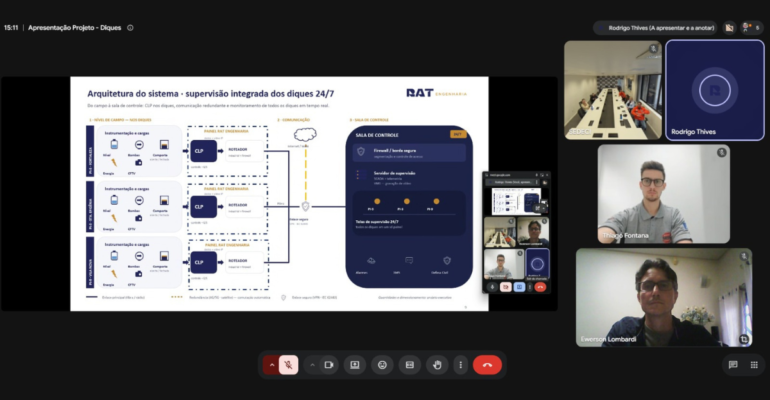Click camera-off button in shared mini Meet window
This screenshot has width=770, height=400.
[x=505, y=287]
